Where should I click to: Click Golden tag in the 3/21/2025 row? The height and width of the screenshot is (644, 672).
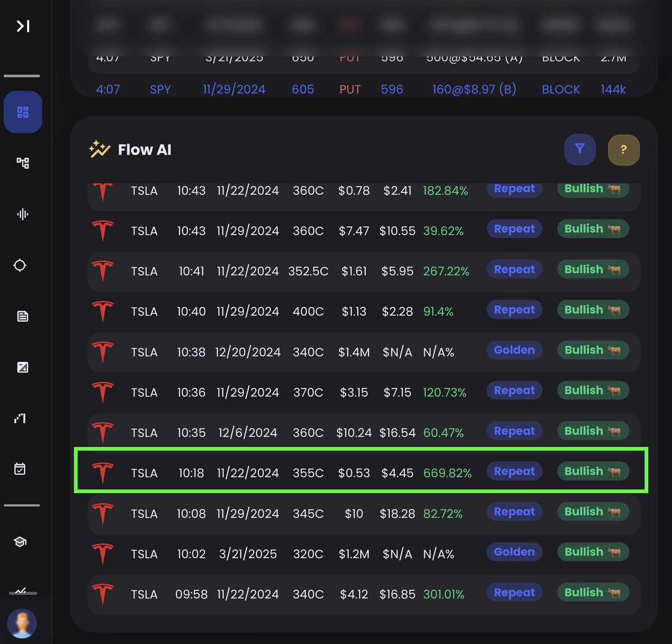pyautogui.click(x=514, y=552)
